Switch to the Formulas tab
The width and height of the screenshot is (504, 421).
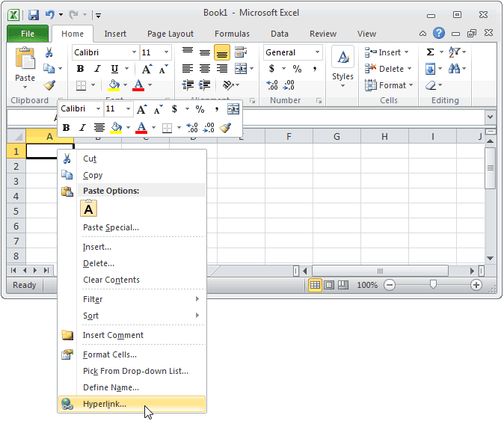232,34
